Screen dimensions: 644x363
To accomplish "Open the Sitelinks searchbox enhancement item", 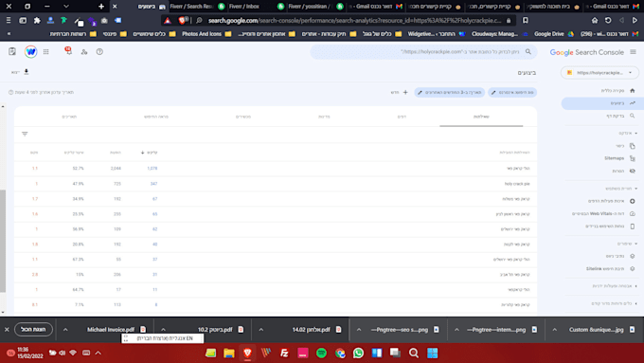I will click(x=605, y=269).
